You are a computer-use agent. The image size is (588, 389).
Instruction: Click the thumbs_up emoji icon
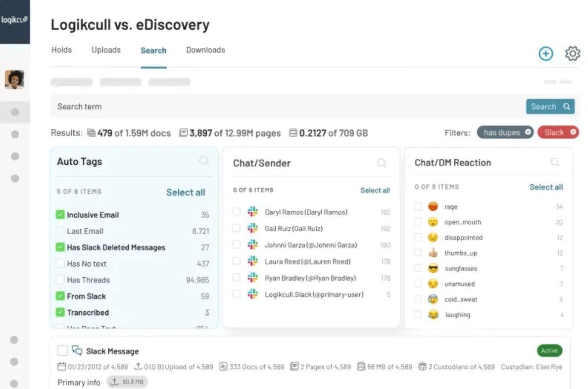pyautogui.click(x=433, y=253)
